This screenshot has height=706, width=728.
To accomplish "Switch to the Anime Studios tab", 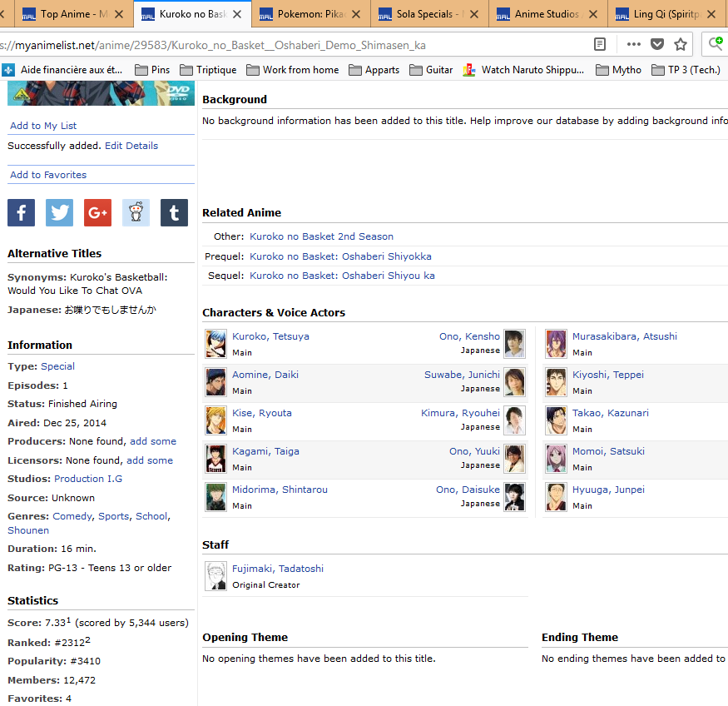I will [547, 14].
